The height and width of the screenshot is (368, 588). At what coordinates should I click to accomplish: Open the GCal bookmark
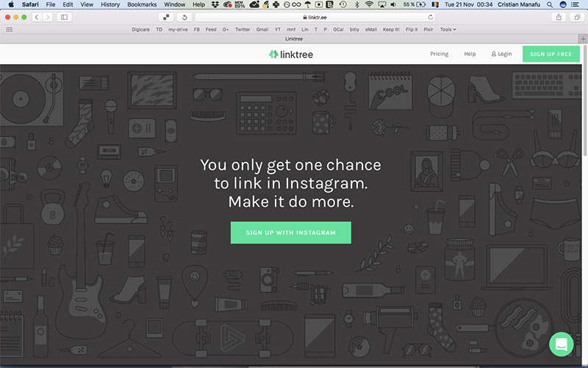coord(338,29)
